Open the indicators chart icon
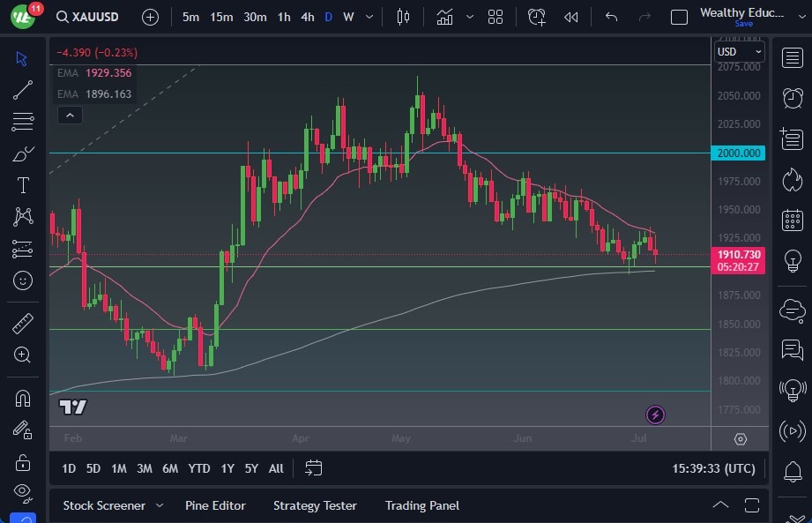Image resolution: width=812 pixels, height=523 pixels. pos(444,17)
